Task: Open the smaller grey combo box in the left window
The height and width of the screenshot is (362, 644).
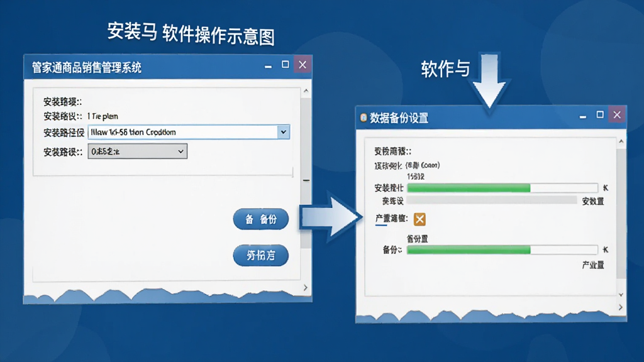Action: coord(138,151)
